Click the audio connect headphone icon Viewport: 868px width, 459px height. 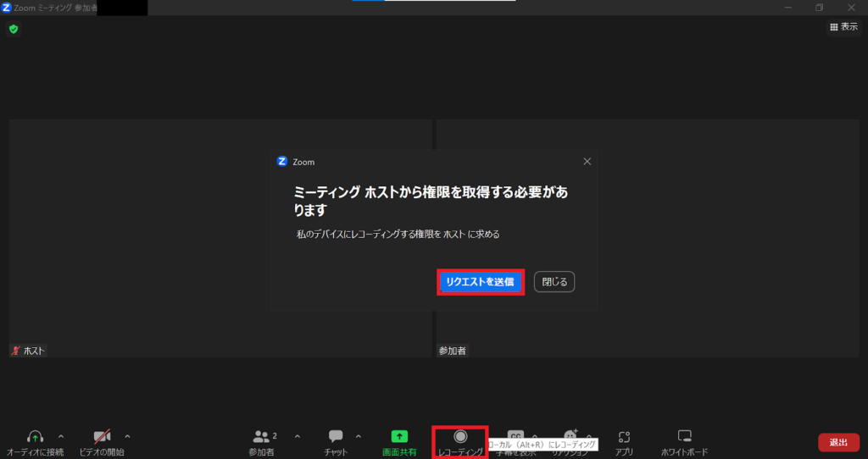35,437
